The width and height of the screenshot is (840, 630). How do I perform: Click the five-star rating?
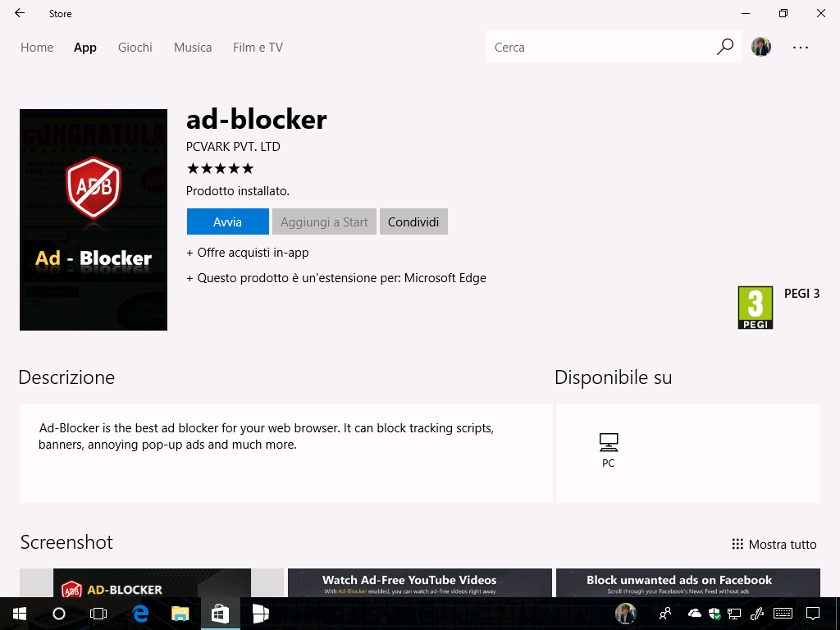pos(220,169)
